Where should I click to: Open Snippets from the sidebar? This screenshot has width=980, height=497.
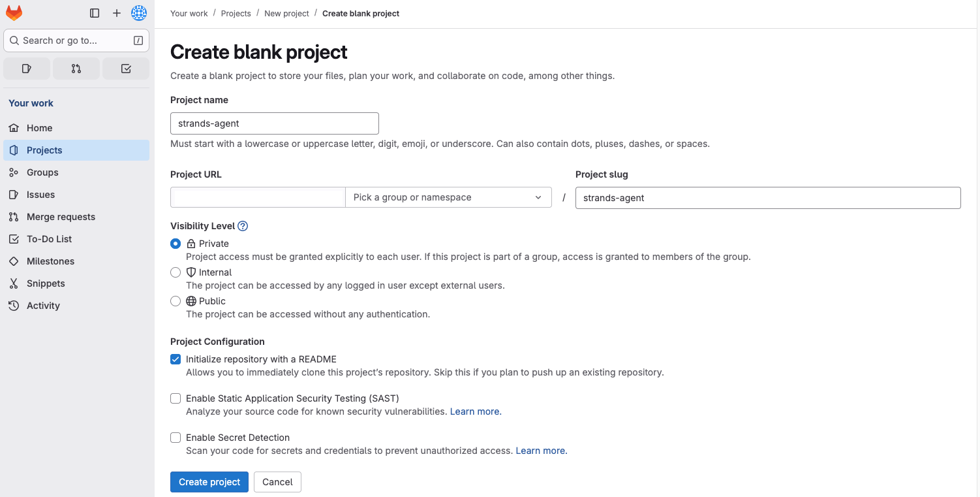(x=46, y=283)
